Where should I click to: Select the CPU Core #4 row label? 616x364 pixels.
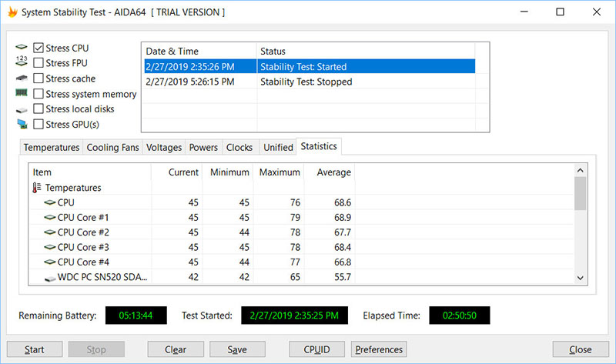[x=83, y=262]
